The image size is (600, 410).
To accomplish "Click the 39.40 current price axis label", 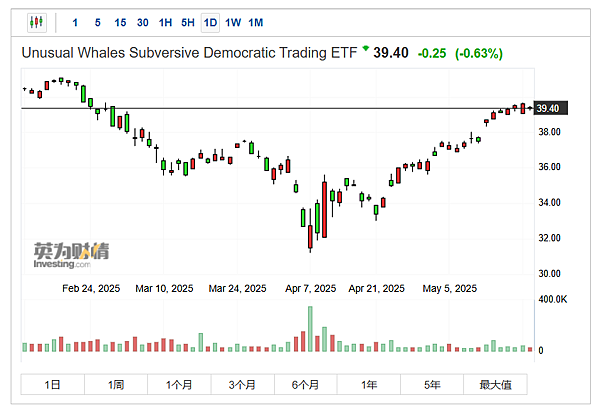I will 550,108.
